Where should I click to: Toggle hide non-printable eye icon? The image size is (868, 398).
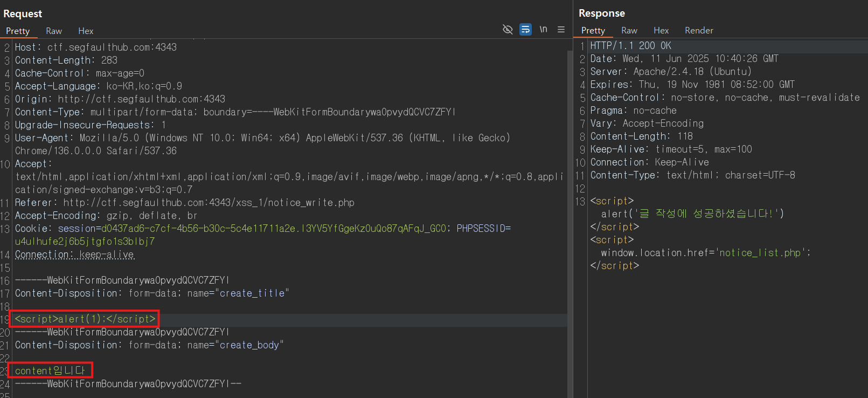tap(508, 29)
